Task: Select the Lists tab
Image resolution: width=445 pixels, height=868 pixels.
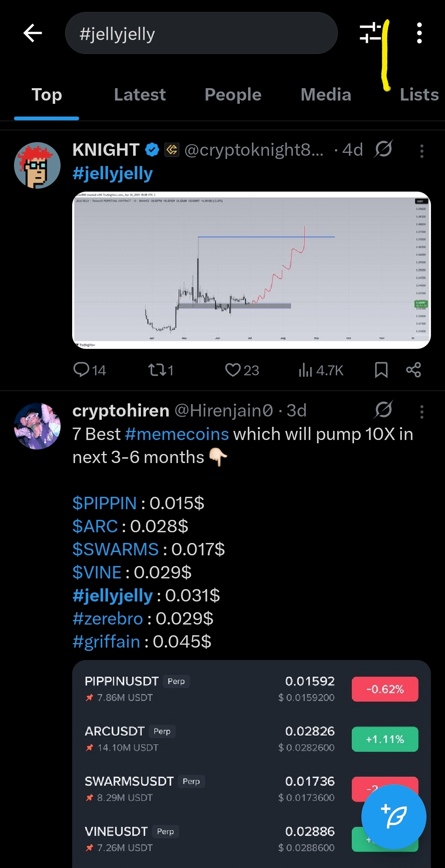Action: coord(419,95)
